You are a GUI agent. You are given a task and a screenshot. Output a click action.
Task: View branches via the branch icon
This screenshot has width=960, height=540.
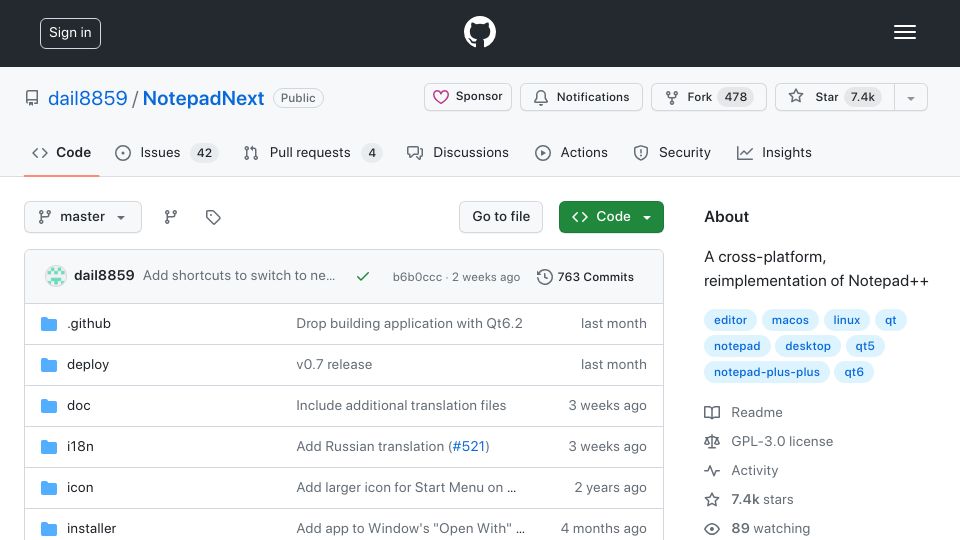pos(171,217)
